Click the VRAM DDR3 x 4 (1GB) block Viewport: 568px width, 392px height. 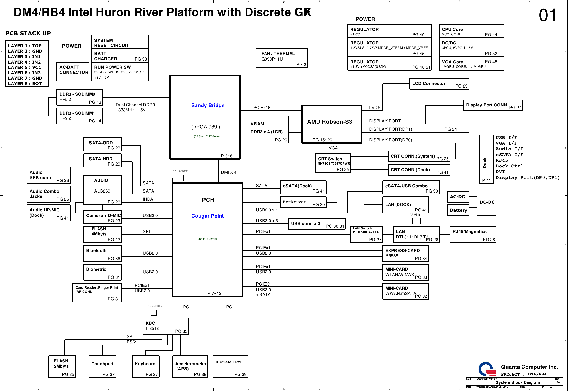point(268,130)
